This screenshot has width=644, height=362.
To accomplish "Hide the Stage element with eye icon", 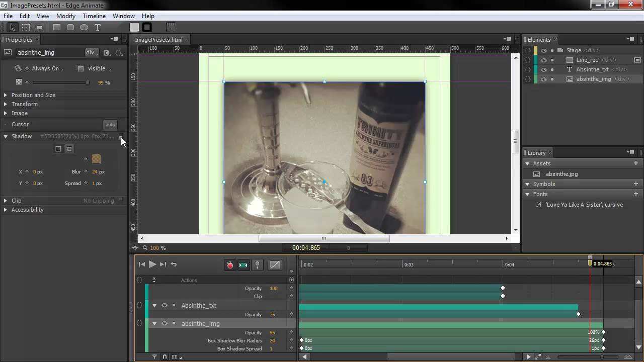I will tap(544, 50).
